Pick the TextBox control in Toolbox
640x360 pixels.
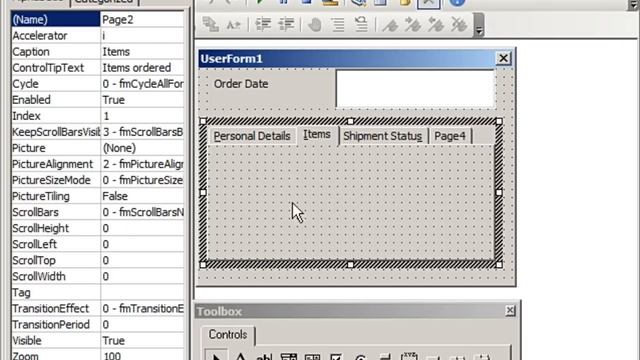[x=264, y=356]
